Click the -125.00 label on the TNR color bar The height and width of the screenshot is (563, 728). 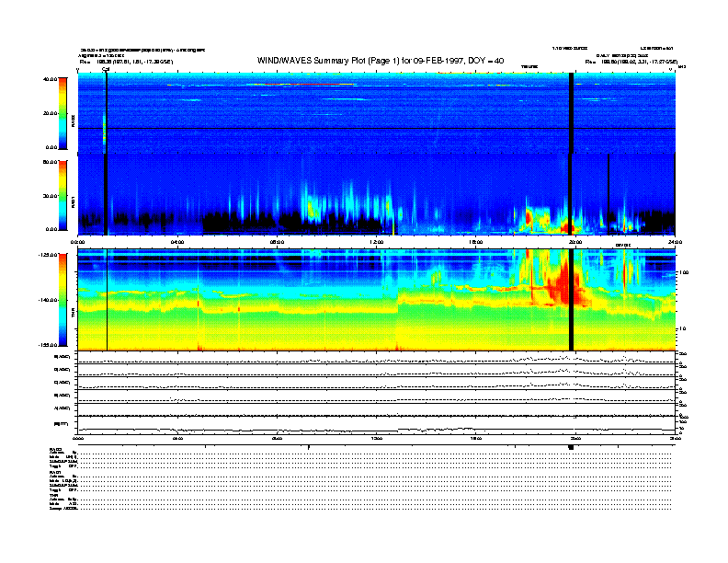pos(49,255)
